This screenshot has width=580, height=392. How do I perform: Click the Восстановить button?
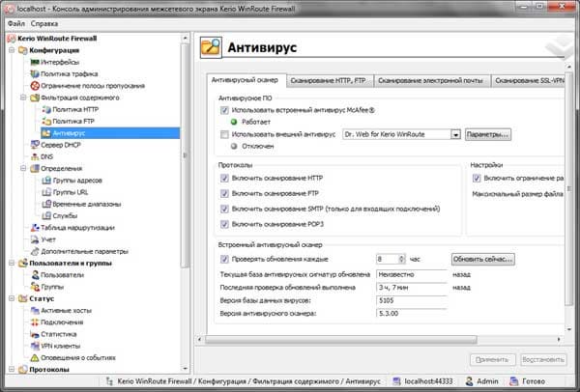pos(543,359)
